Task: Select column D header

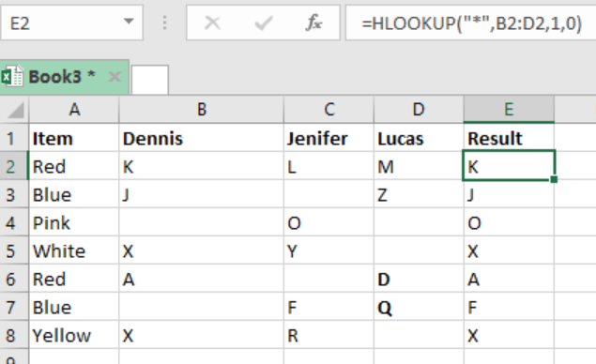Action: 419,110
